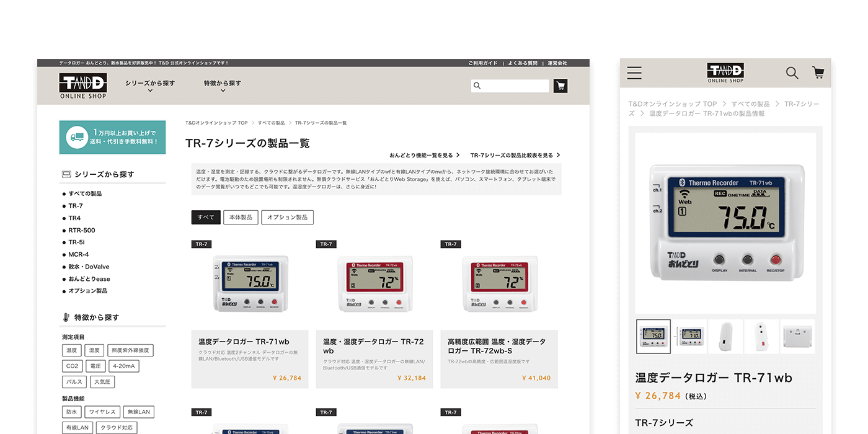Select すべての製品 in series sidebar
868x434 pixels.
tap(85, 193)
